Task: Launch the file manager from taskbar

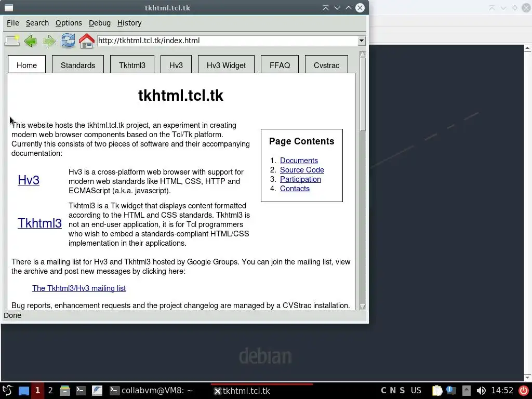Action: (x=65, y=391)
